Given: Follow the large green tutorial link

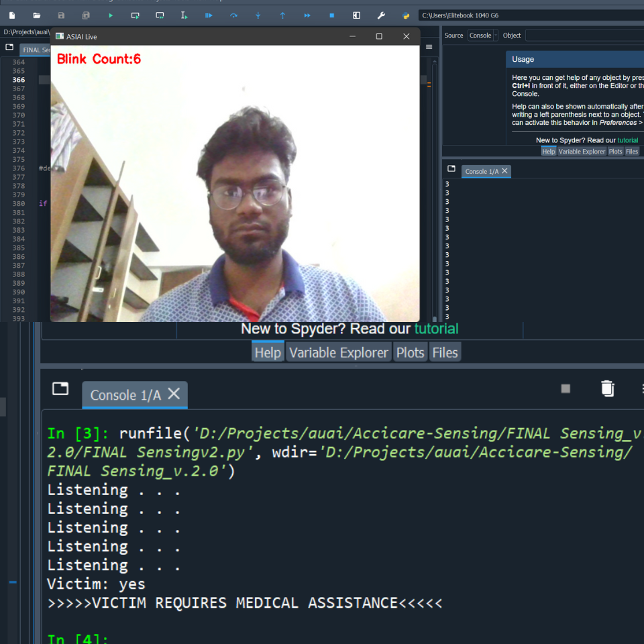Looking at the screenshot, I should (436, 329).
